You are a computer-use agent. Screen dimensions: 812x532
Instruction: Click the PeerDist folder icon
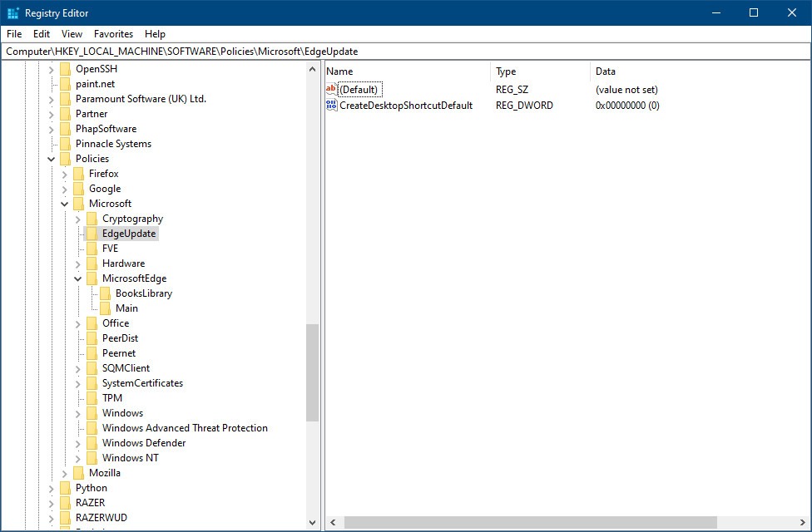(x=92, y=339)
